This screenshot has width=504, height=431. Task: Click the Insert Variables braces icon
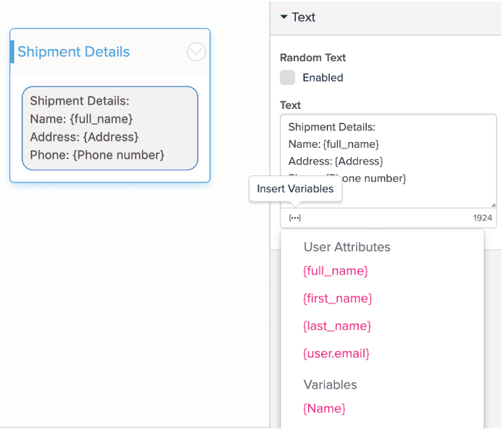tap(294, 218)
